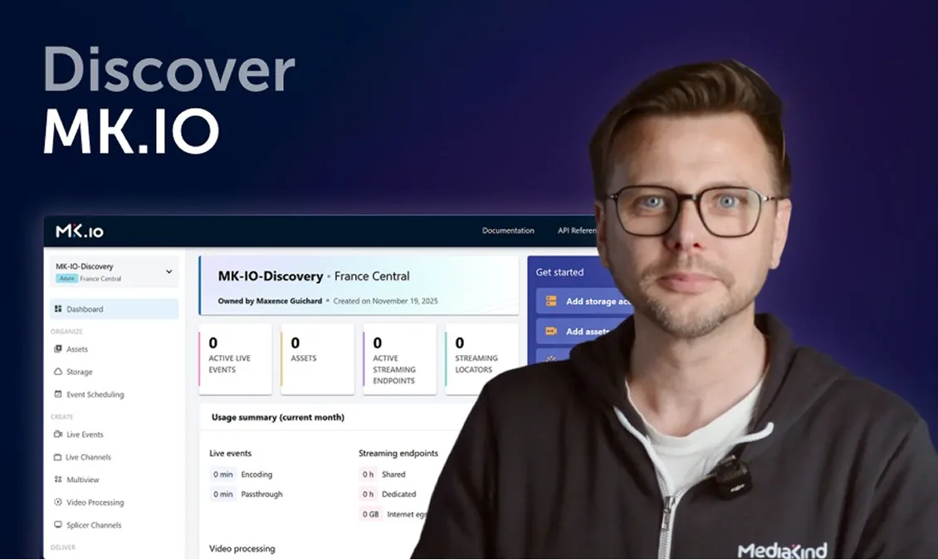Expand the MK-IO-Discovery project selector chevron
Image resolution: width=938 pixels, height=560 pixels.
(x=169, y=271)
